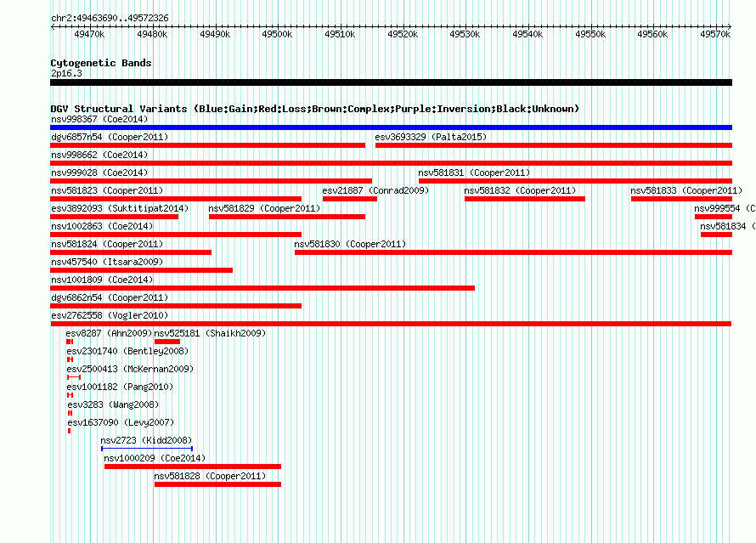Click the red esv2762558 loss bar

point(391,324)
